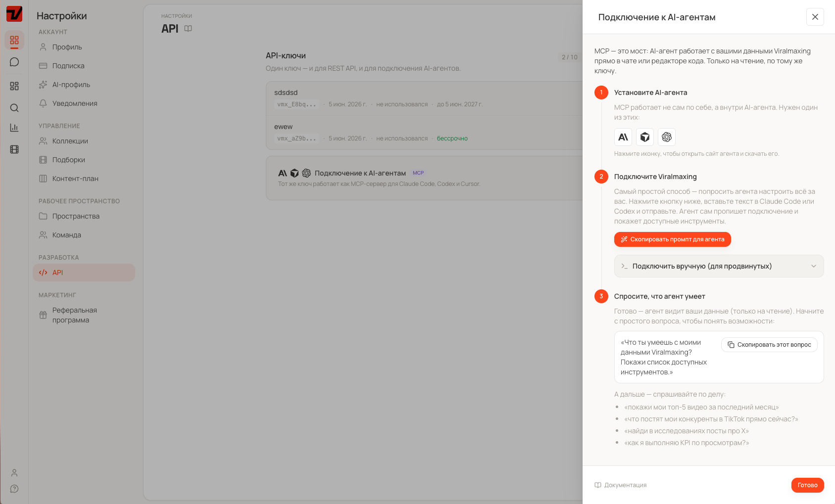Click the key prefix 'vmx_E8bq...'
The width and height of the screenshot is (835, 504).
click(296, 104)
